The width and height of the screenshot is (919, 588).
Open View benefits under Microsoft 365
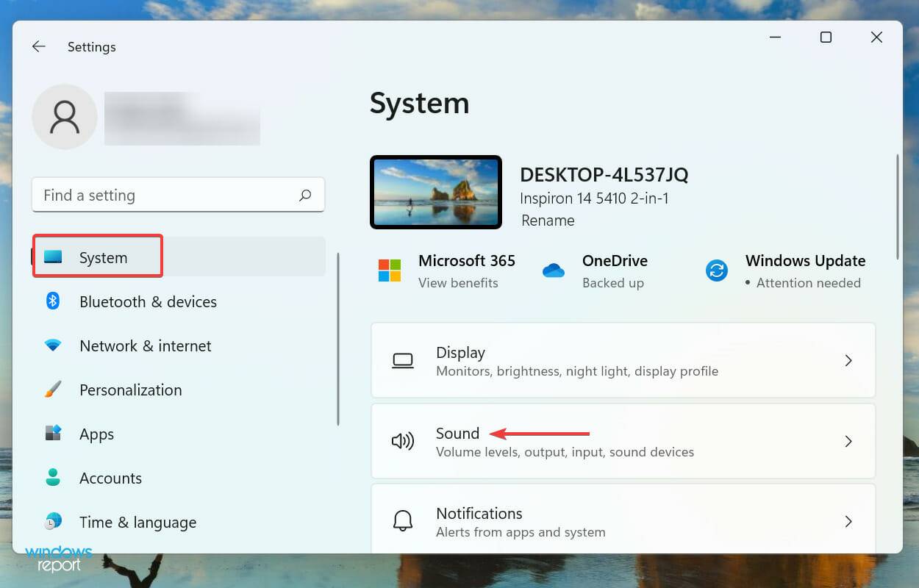click(459, 282)
